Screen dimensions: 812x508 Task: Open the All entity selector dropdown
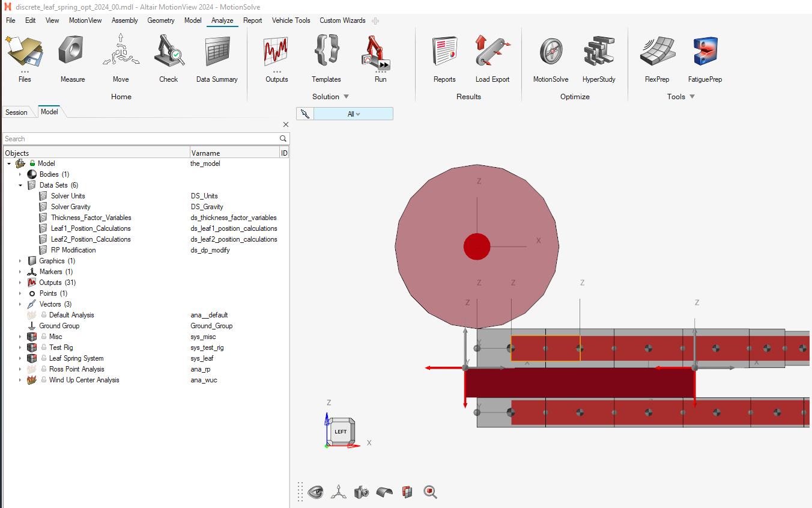[354, 114]
